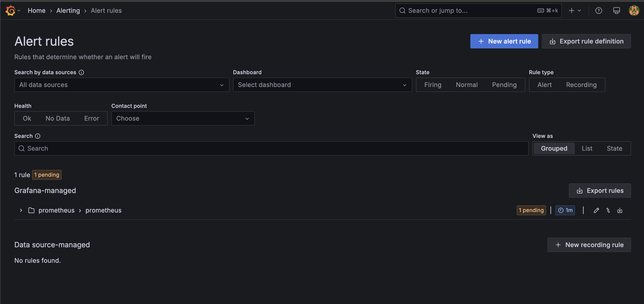Open the plus add-new menu in header
This screenshot has height=304, width=644.
tap(575, 11)
